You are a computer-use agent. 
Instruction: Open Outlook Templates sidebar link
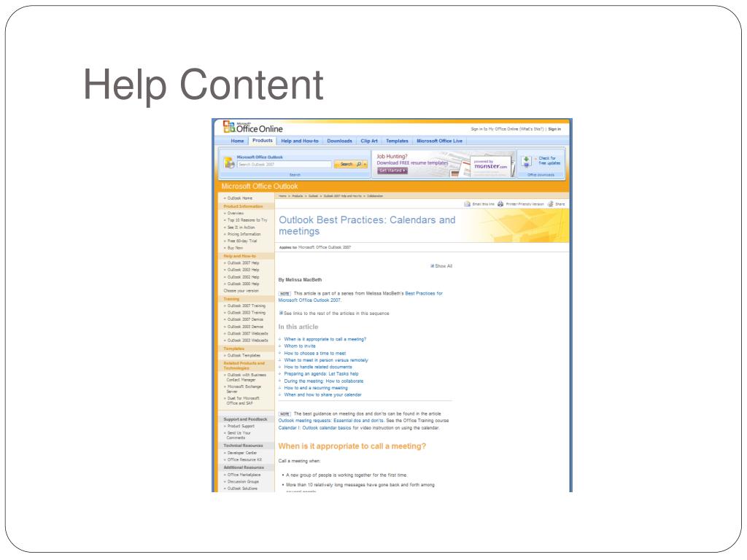pyautogui.click(x=244, y=356)
